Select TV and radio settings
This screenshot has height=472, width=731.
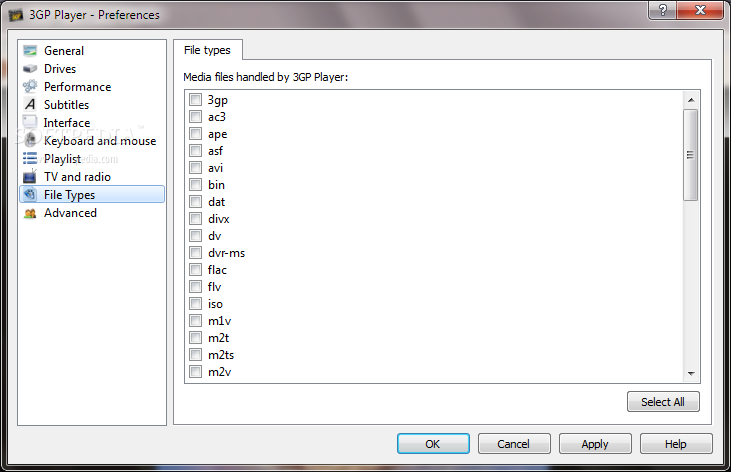pyautogui.click(x=92, y=176)
